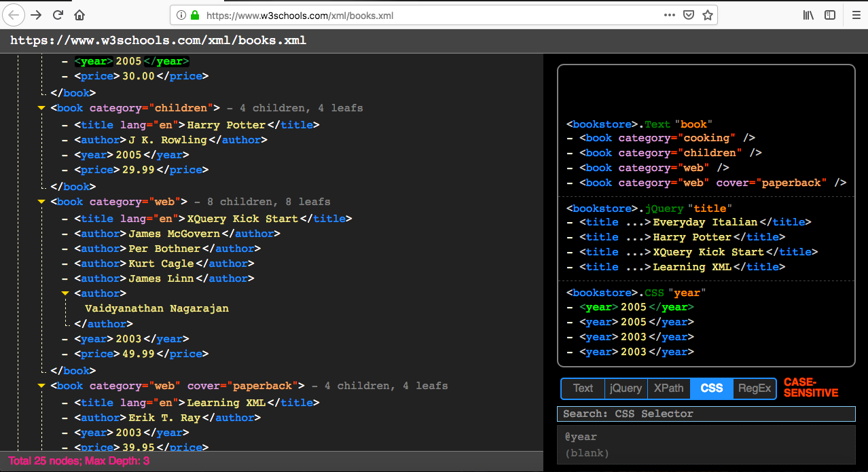Select the James McGovern author node
The height and width of the screenshot is (472, 868).
(177, 234)
